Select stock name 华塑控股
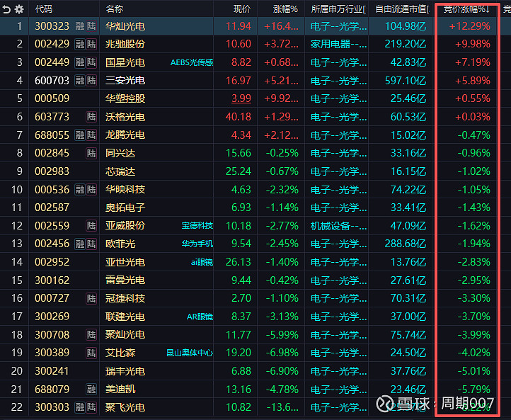Screen dimensions: 511x420 pos(125,98)
